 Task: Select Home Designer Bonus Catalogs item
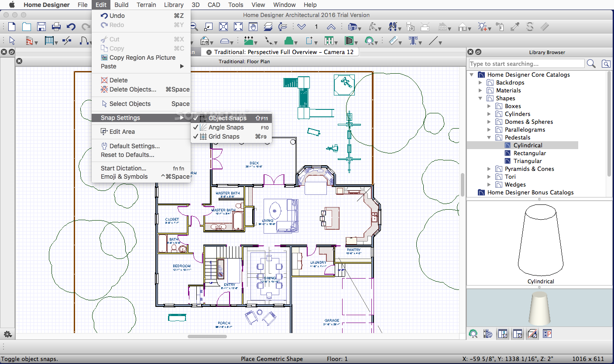point(530,192)
